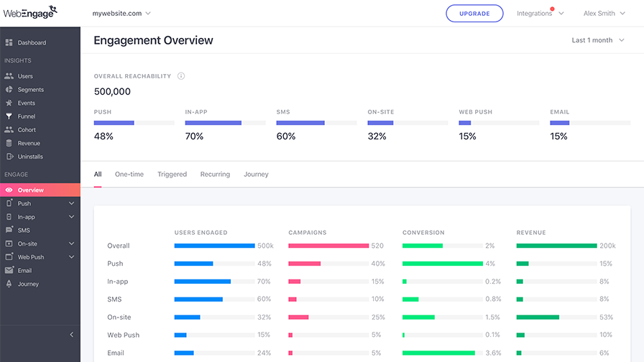Open the Integrations menu in header
The height and width of the screenshot is (362, 644).
[x=540, y=13]
